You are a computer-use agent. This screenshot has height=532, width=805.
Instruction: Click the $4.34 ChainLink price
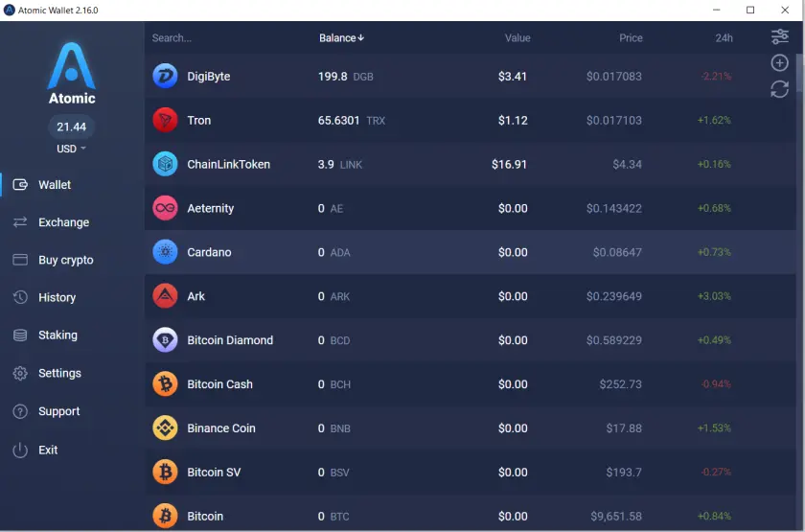[x=627, y=164]
